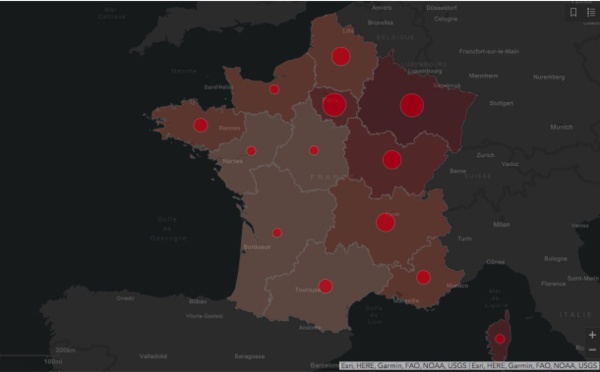Select the Auvergne-Rhône-Alpes circle near Lyon
This screenshot has width=600, height=372.
(x=385, y=223)
